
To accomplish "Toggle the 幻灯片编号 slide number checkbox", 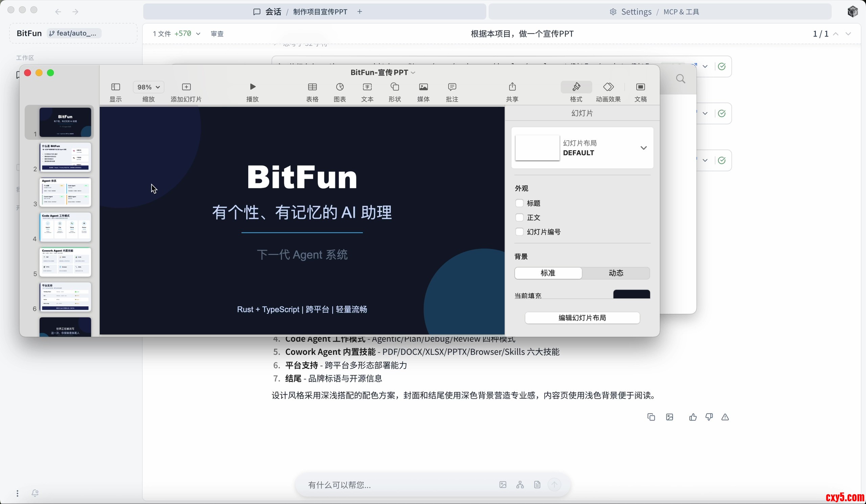I will coord(519,232).
